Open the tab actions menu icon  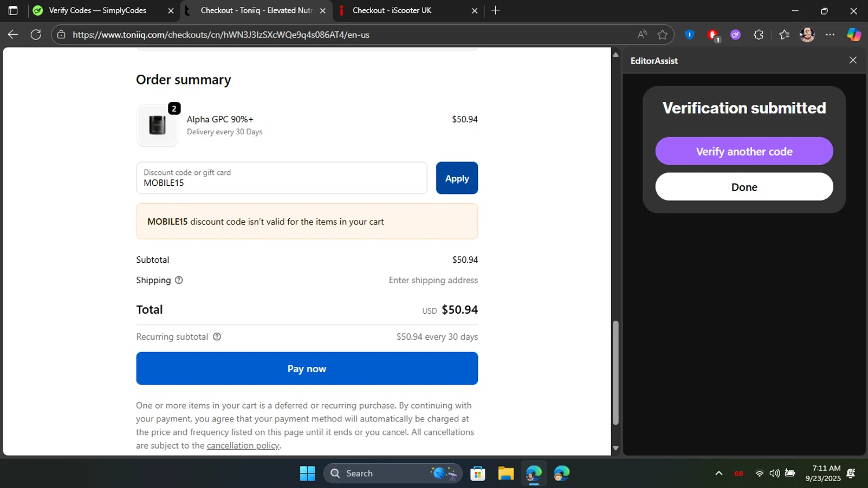click(13, 10)
